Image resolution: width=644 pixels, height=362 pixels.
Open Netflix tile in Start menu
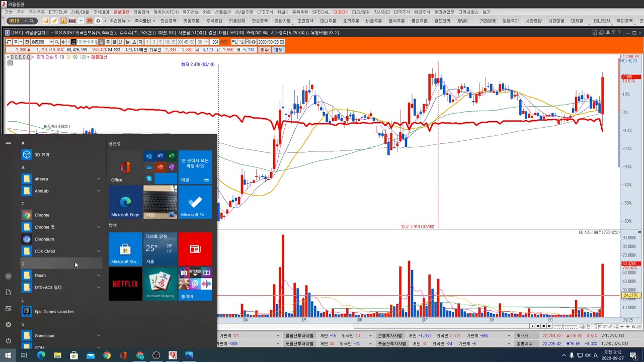pyautogui.click(x=125, y=284)
